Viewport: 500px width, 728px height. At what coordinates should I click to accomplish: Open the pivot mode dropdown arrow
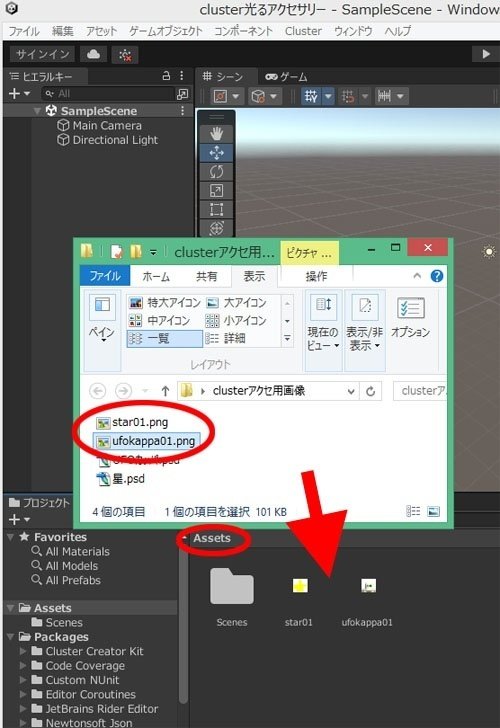[236, 96]
